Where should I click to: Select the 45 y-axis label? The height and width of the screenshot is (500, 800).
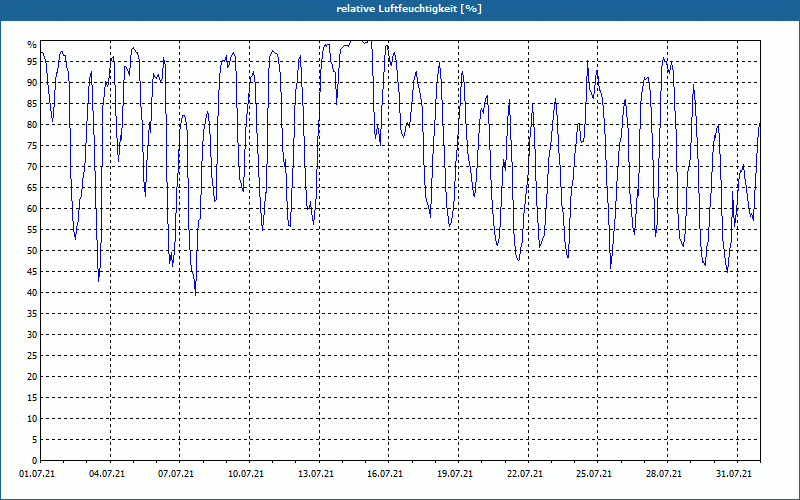(32, 271)
